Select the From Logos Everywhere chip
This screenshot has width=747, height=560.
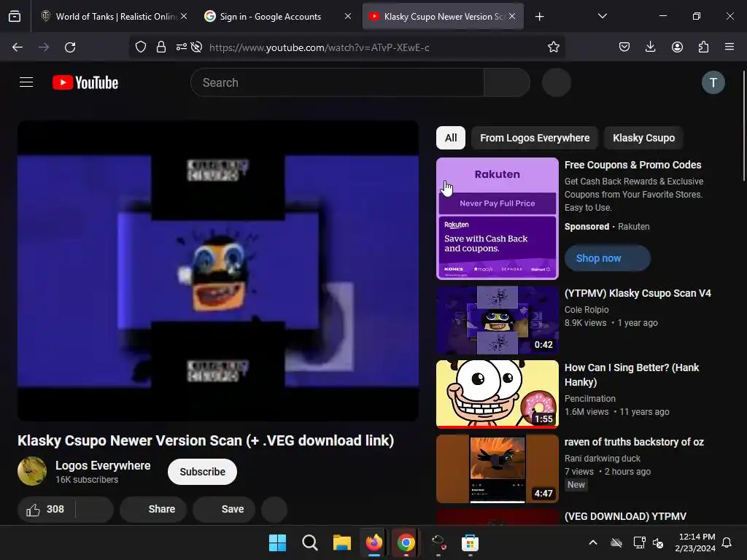pyautogui.click(x=535, y=138)
